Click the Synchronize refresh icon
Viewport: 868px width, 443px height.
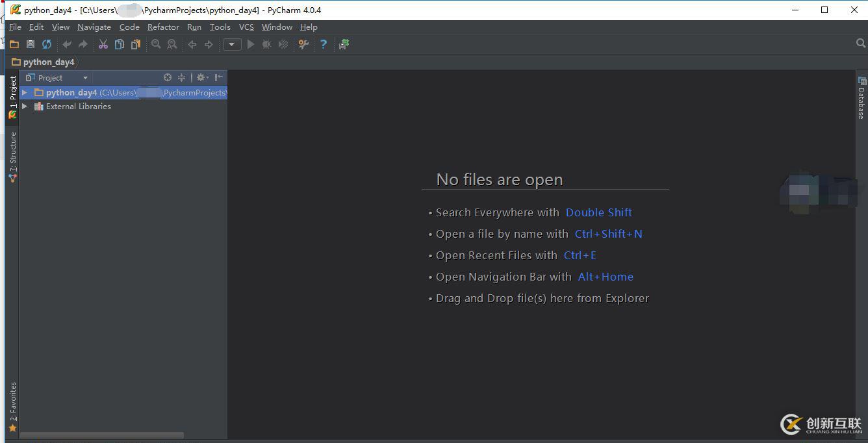click(x=47, y=44)
